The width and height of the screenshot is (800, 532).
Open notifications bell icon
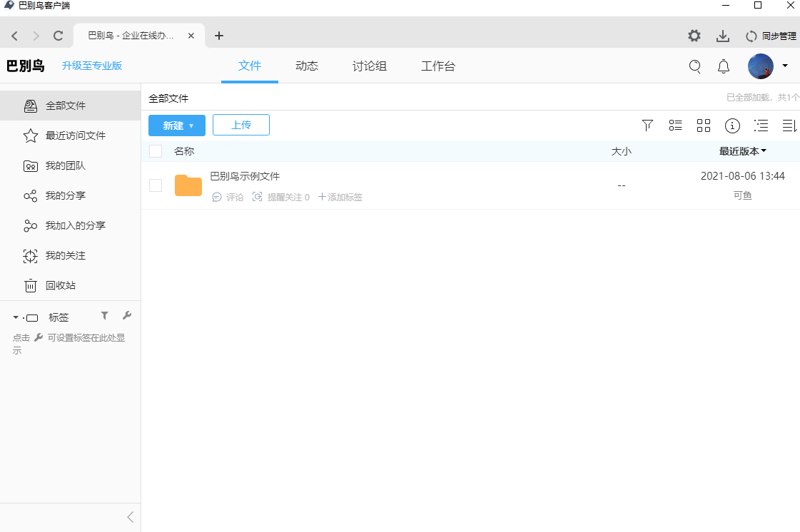click(x=724, y=66)
